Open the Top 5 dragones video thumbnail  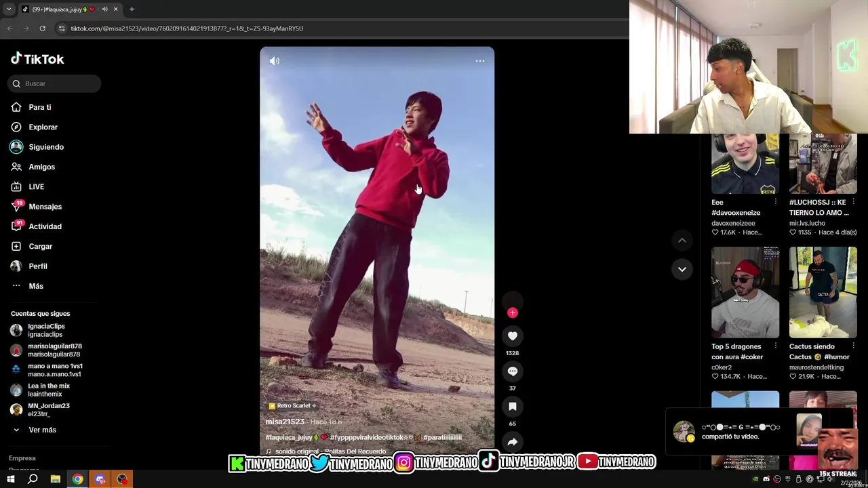pyautogui.click(x=745, y=292)
